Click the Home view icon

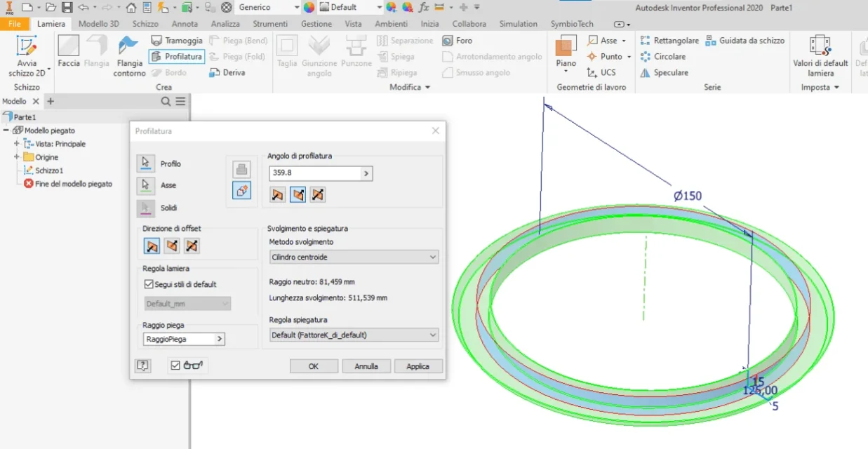(131, 7)
